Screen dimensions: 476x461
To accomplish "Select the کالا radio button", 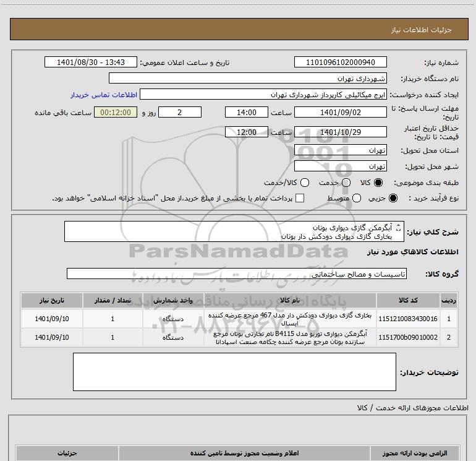I will pyautogui.click(x=378, y=183).
